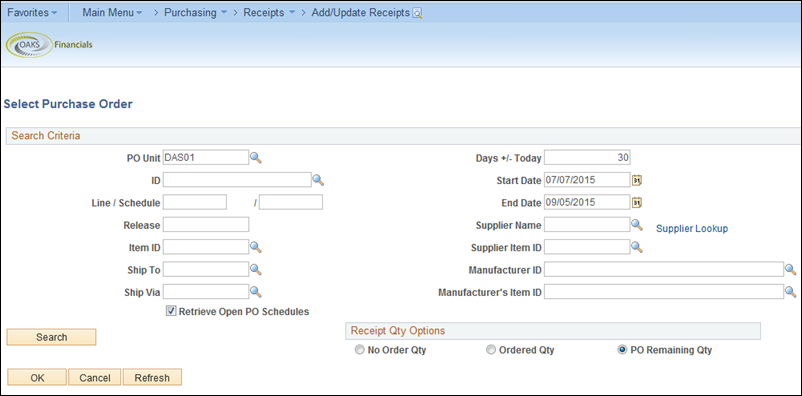Click the Refresh button
Screen dimensions: 802x396
(152, 378)
